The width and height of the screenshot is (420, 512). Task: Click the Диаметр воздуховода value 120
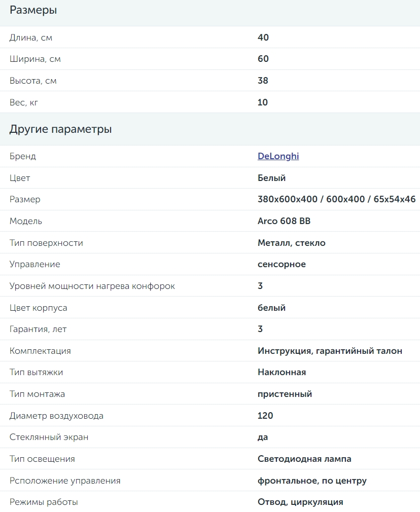(265, 416)
